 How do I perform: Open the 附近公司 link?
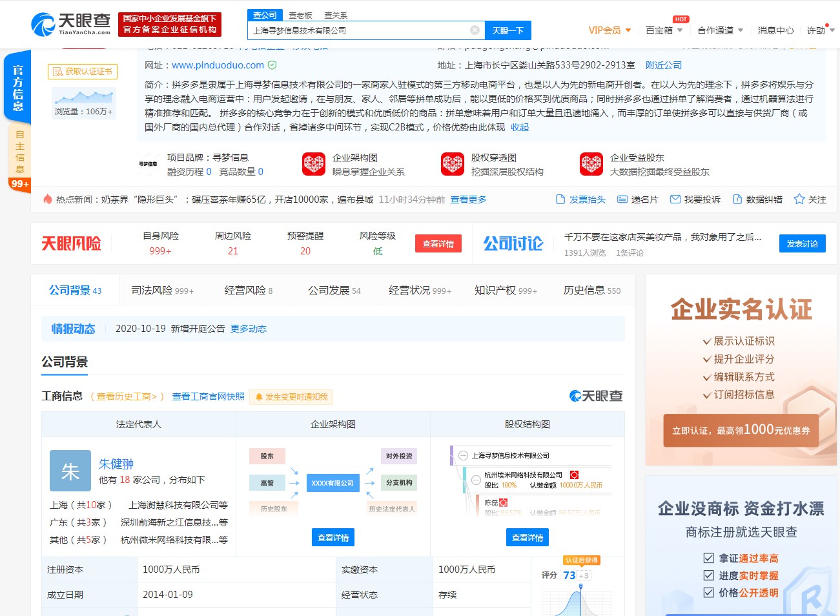coord(664,65)
